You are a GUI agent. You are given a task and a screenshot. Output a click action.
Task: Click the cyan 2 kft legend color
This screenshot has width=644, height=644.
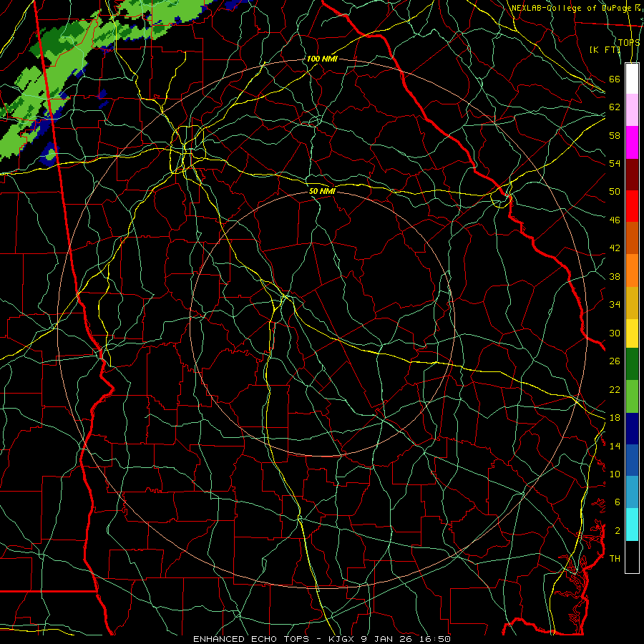tap(632, 525)
